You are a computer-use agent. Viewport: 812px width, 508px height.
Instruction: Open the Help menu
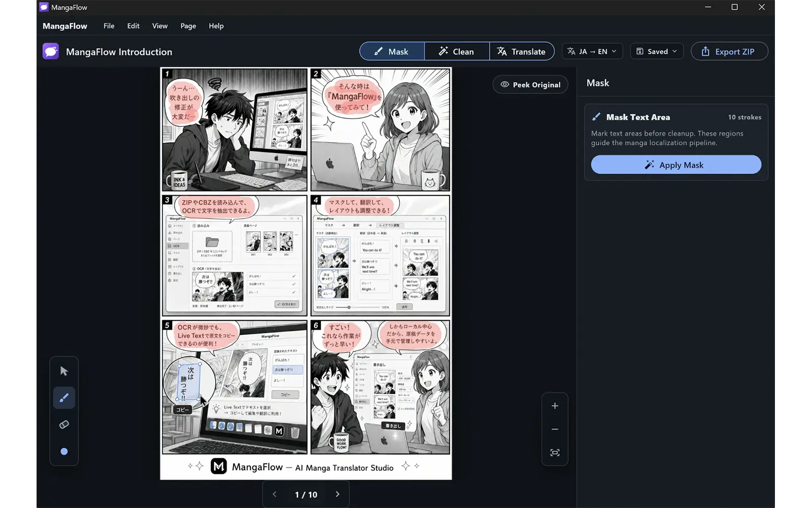(216, 26)
